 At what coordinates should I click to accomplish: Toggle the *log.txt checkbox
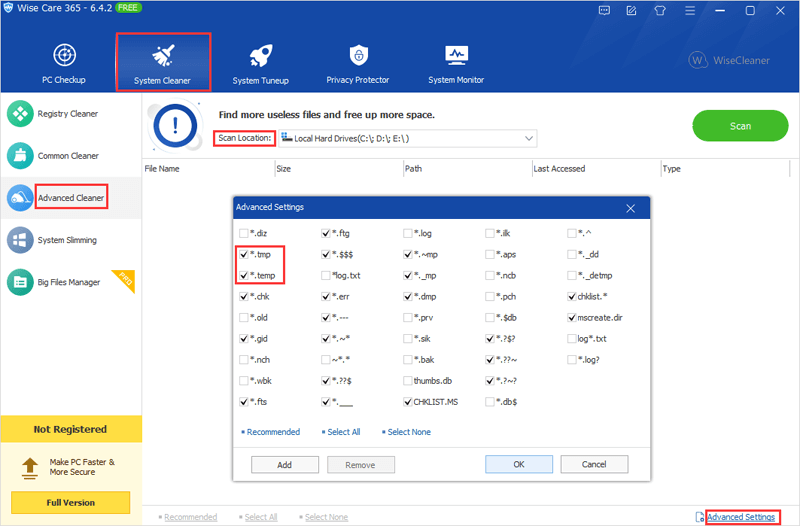pos(326,275)
